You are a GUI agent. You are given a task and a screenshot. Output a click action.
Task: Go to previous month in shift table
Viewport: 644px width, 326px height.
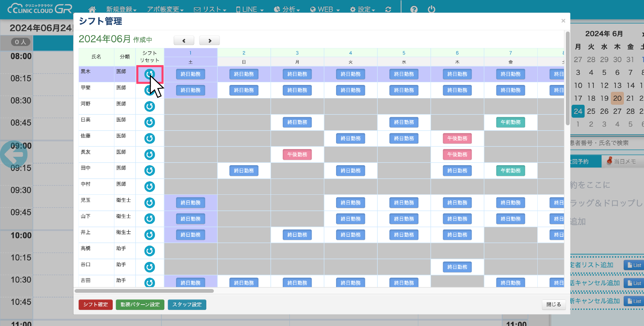[x=184, y=41]
